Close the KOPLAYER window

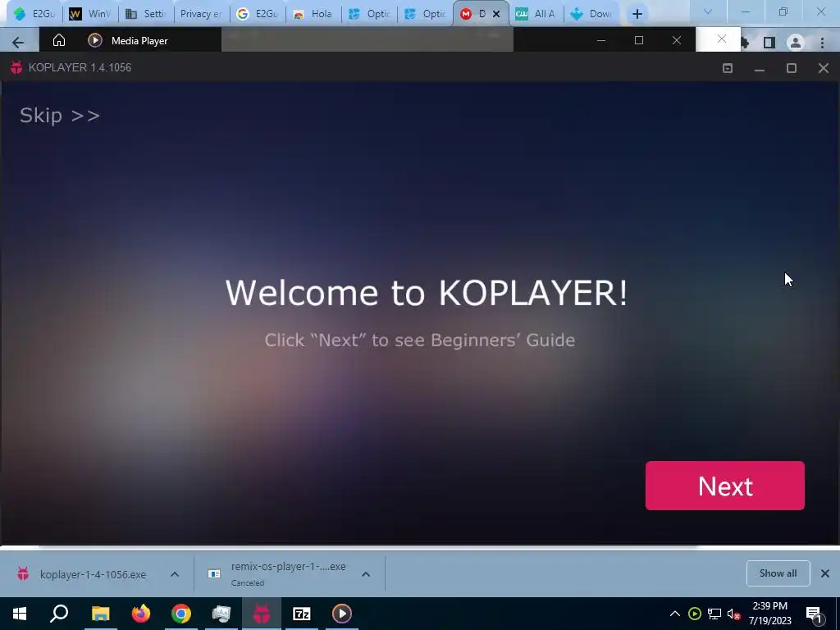(824, 68)
